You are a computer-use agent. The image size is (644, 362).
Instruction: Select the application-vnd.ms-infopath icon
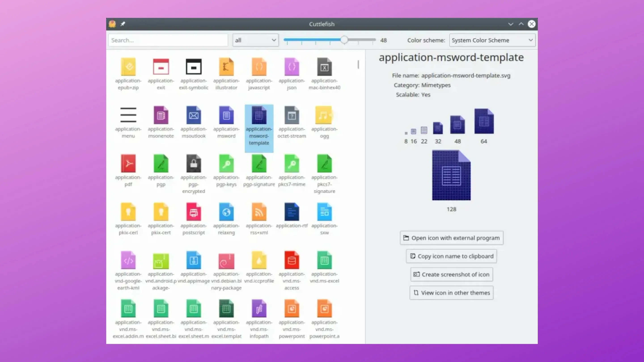coord(259,308)
